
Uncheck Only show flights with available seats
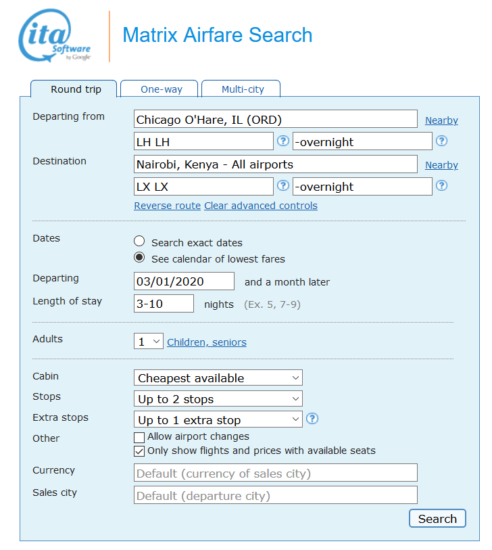pyautogui.click(x=139, y=451)
